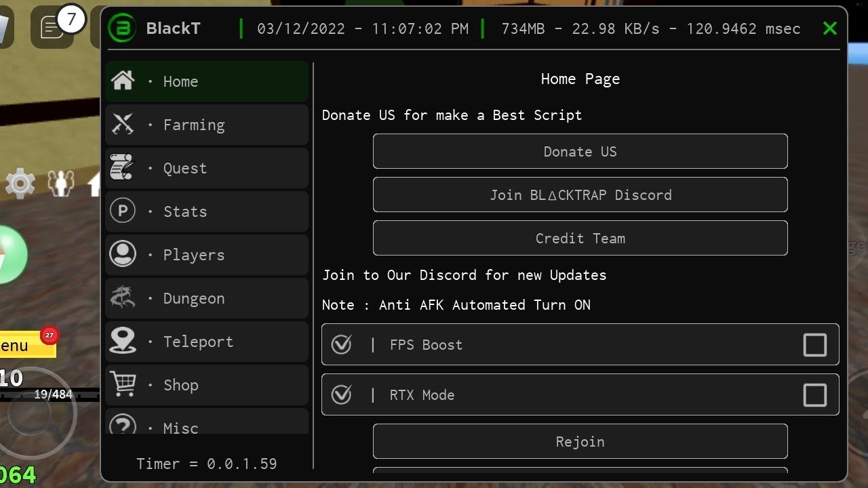Image resolution: width=868 pixels, height=488 pixels.
Task: Enable the FPS Boost checkbox
Action: (814, 344)
